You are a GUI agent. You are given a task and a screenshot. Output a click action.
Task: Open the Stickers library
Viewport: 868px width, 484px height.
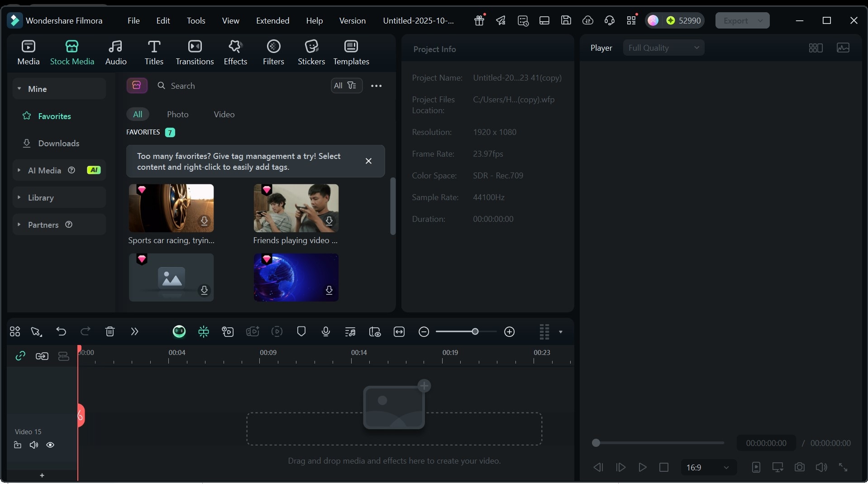tap(311, 52)
